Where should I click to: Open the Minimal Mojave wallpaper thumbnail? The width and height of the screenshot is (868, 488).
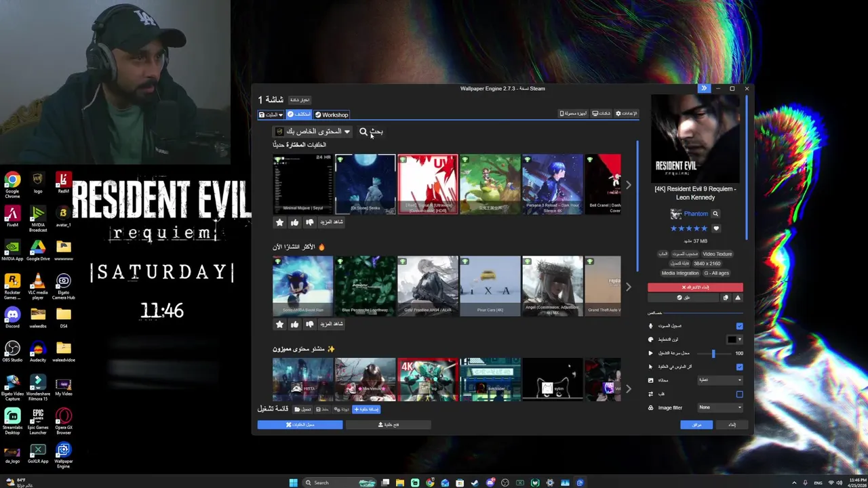pyautogui.click(x=302, y=184)
